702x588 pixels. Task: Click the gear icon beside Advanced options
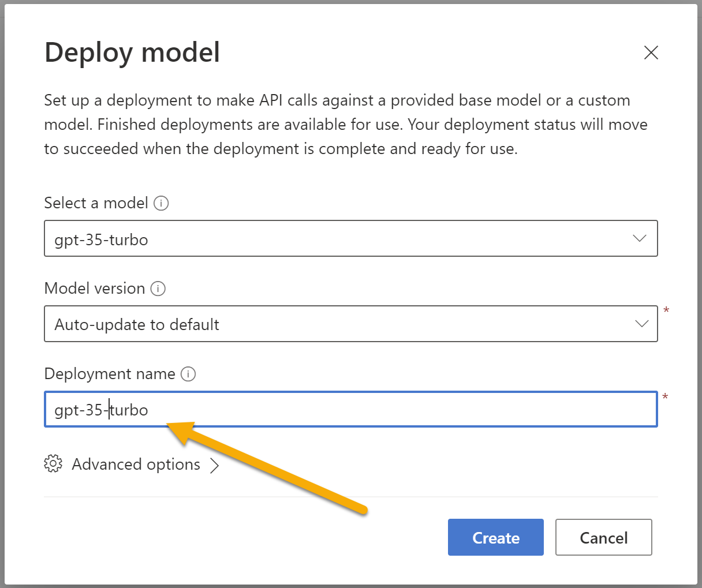(53, 463)
